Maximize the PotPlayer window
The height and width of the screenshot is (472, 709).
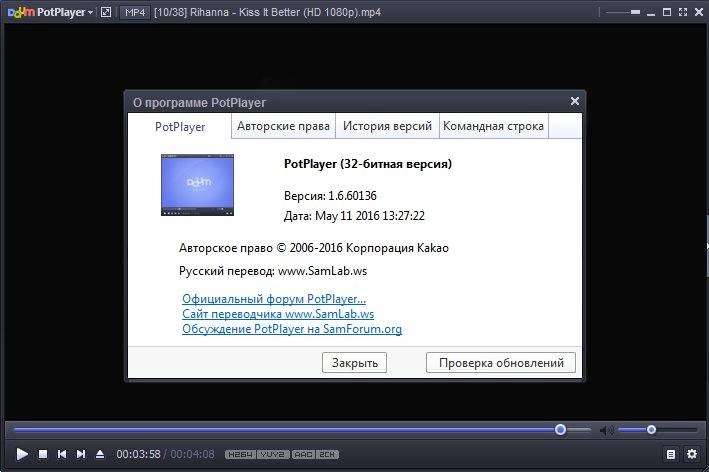click(x=667, y=12)
